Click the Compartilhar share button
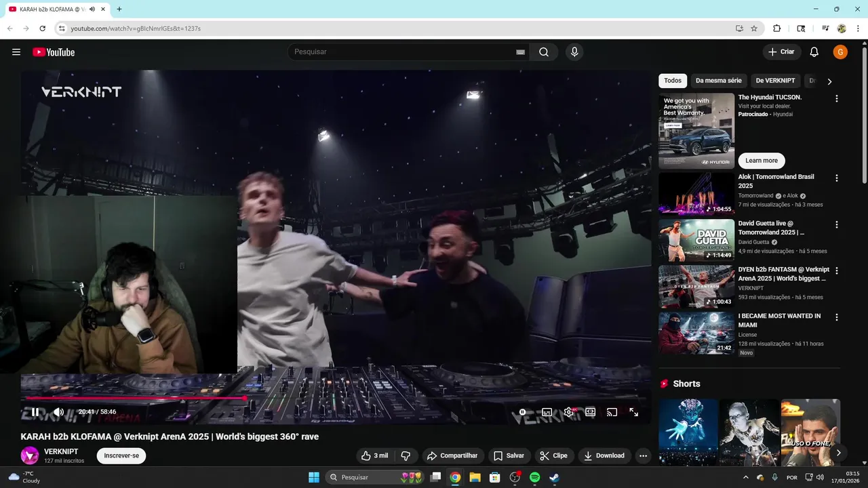Image resolution: width=868 pixels, height=488 pixels. point(453,455)
